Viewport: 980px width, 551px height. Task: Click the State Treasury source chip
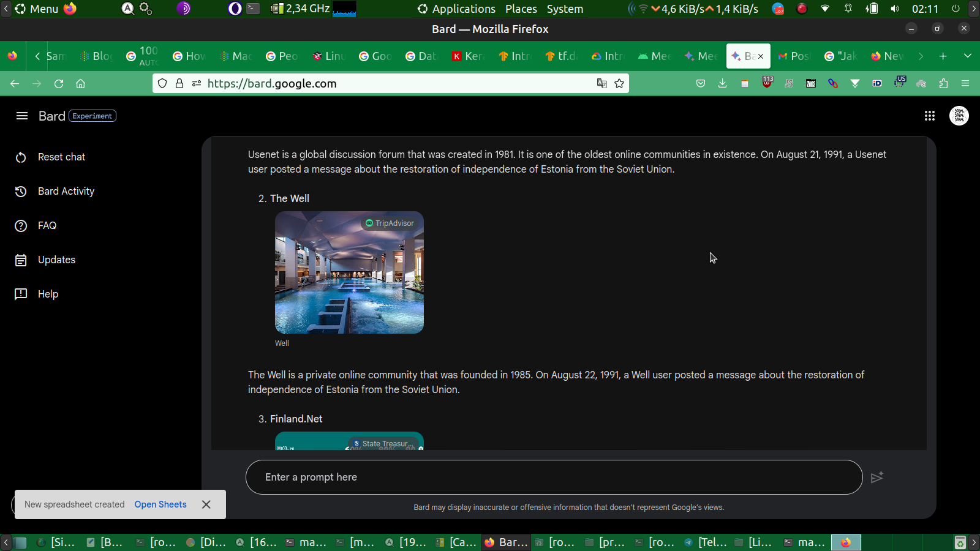(x=383, y=443)
